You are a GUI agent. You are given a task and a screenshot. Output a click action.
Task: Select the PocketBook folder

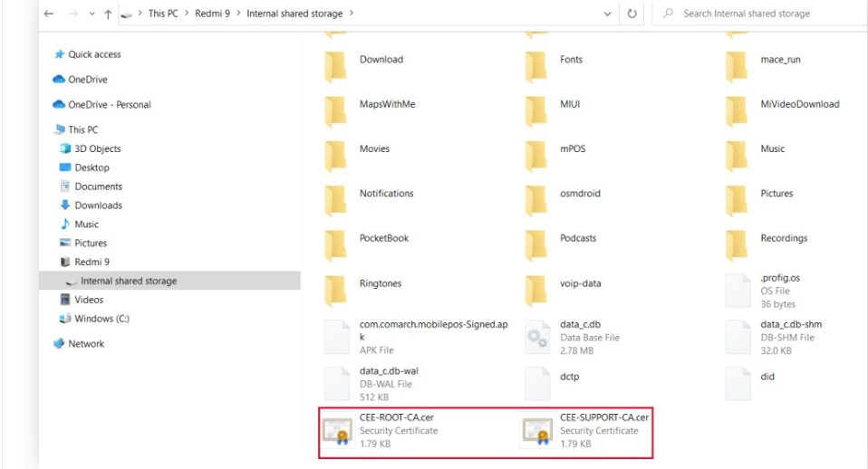coord(367,244)
